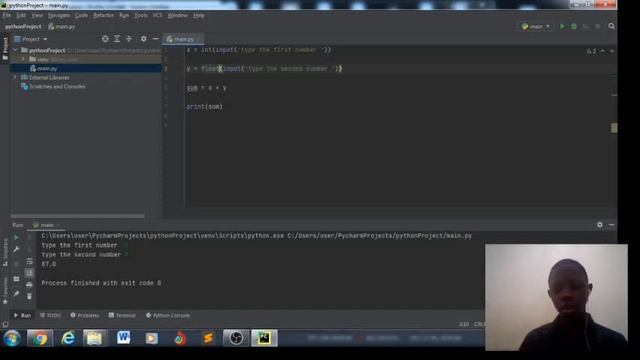Screen dimensions: 640x360
Task: Open the Tools menu
Action: pyautogui.click(x=141, y=15)
